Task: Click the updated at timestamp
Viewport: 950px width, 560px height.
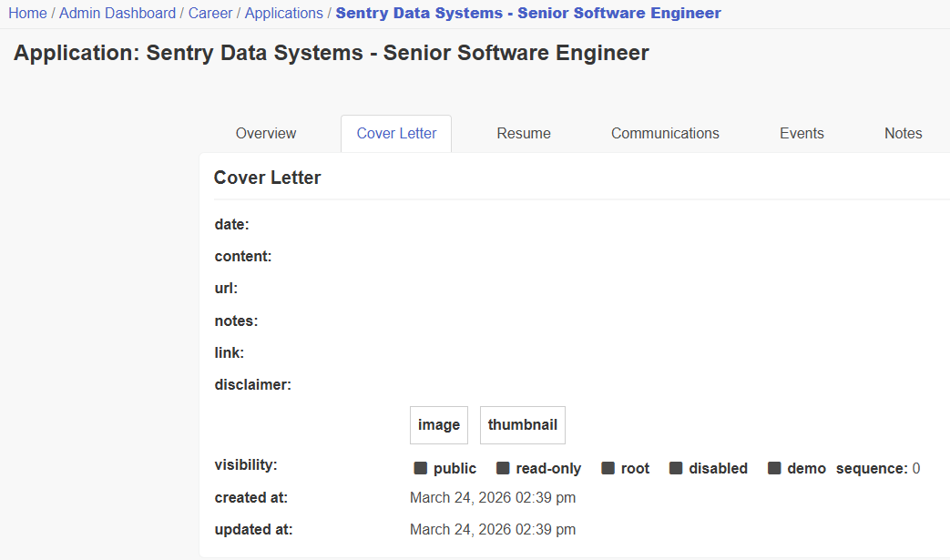Action: click(493, 529)
